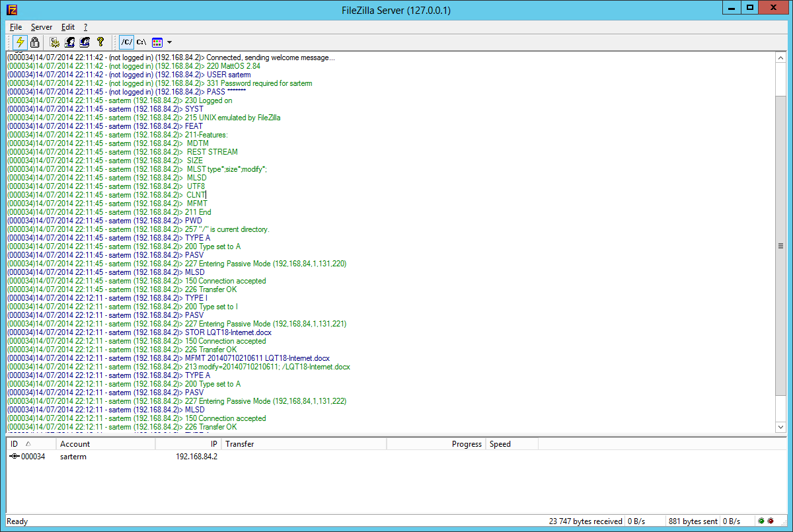793x532 pixels.
Task: Click the 'Connected, sending welcome message...' log line
Action: [171, 57]
